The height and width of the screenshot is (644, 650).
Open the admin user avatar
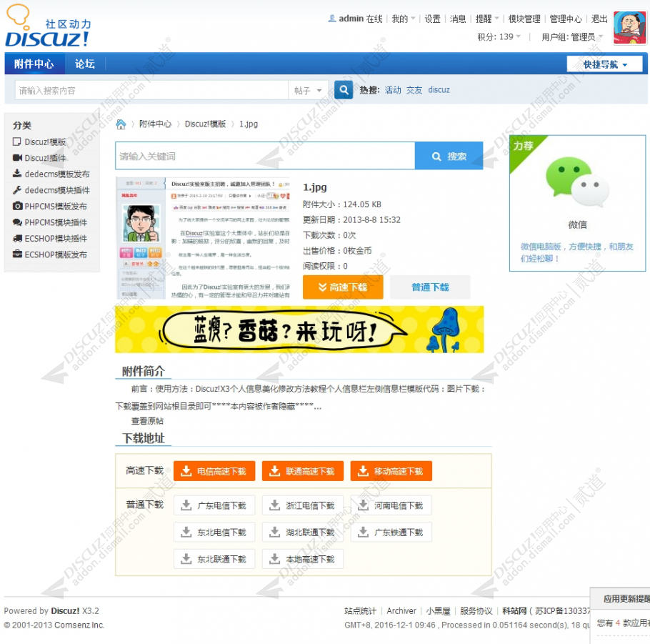[630, 27]
